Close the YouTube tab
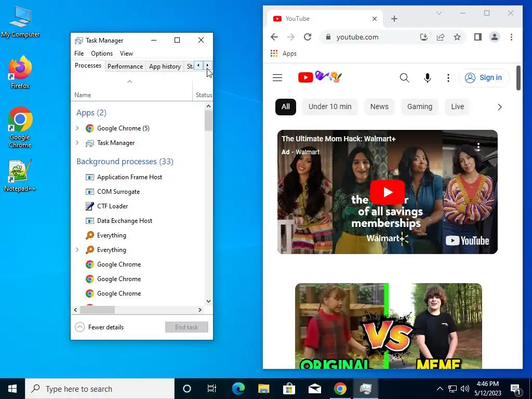 click(375, 19)
